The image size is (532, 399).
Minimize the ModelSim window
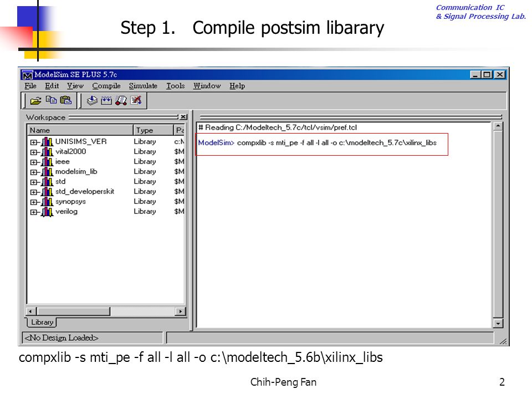(475, 75)
